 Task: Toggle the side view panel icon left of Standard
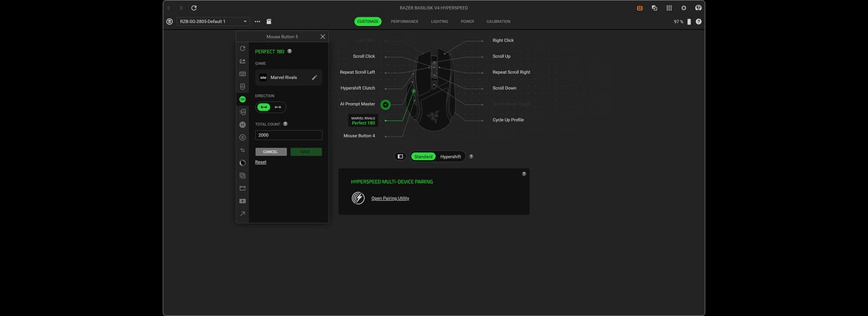400,156
